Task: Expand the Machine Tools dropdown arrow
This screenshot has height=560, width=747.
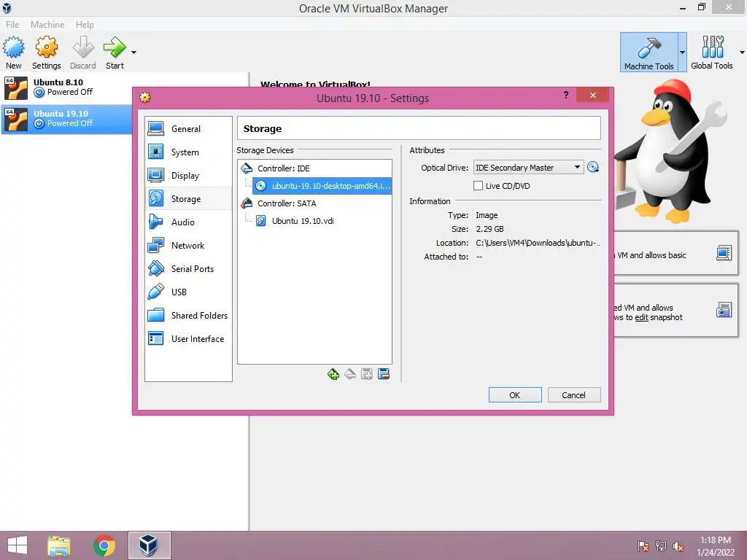Action: 682,52
